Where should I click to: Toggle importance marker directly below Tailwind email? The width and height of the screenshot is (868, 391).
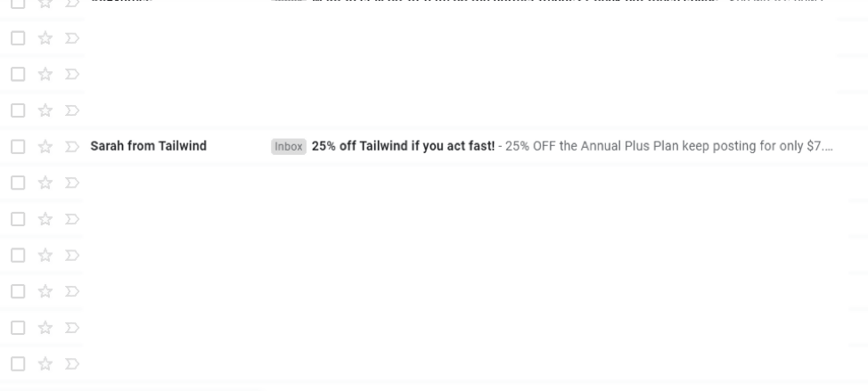72,183
